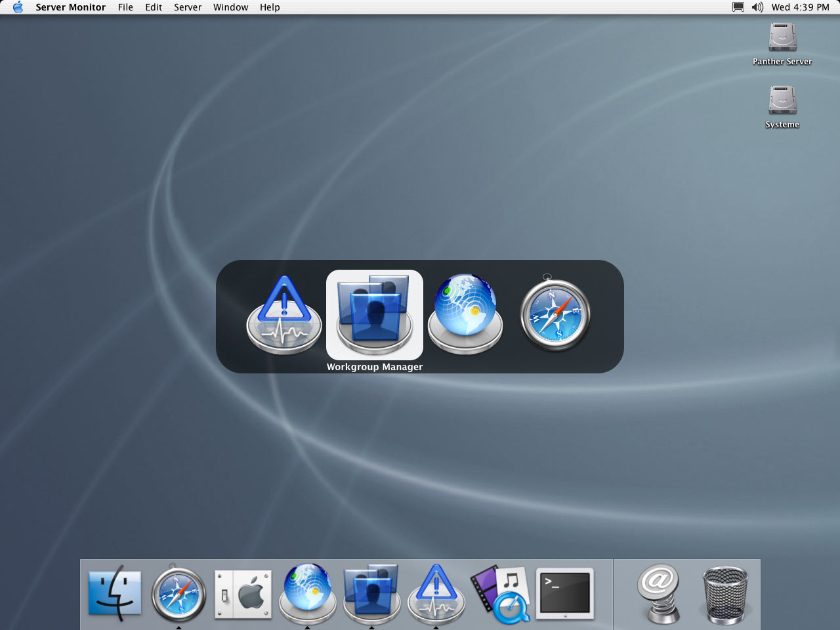Open the File menu
This screenshot has width=840, height=630.
pos(125,7)
